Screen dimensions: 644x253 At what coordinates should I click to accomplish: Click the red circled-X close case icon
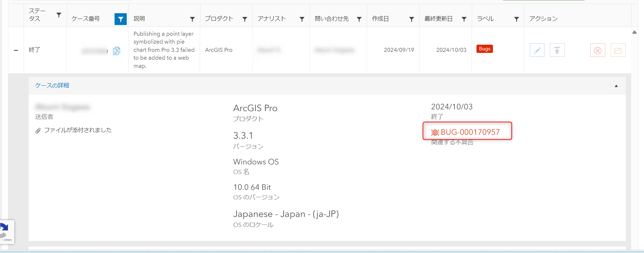click(x=598, y=50)
